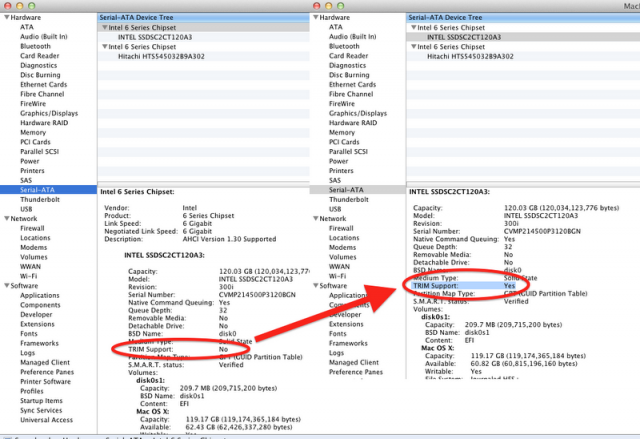Select USB in left window sidebar
The width and height of the screenshot is (640, 439).
coord(26,209)
